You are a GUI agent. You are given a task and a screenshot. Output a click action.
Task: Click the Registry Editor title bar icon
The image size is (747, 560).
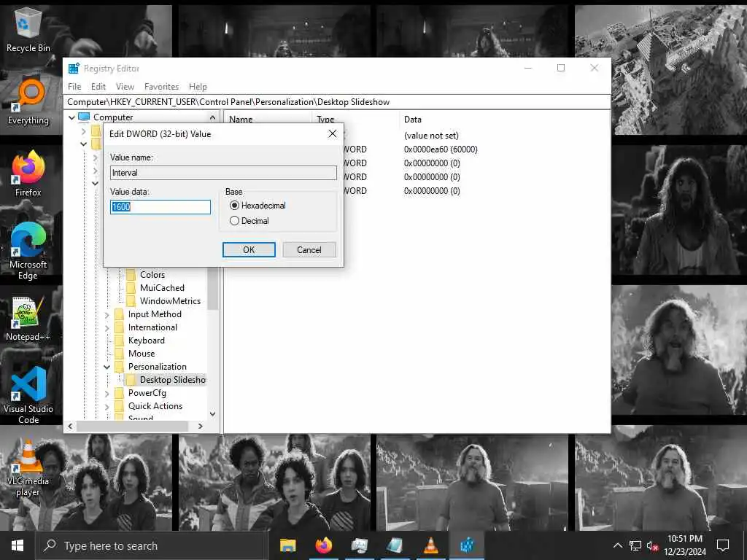pyautogui.click(x=74, y=68)
